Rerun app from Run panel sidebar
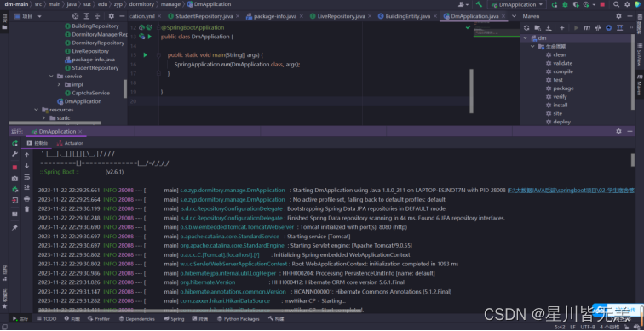644x331 pixels. [14, 143]
